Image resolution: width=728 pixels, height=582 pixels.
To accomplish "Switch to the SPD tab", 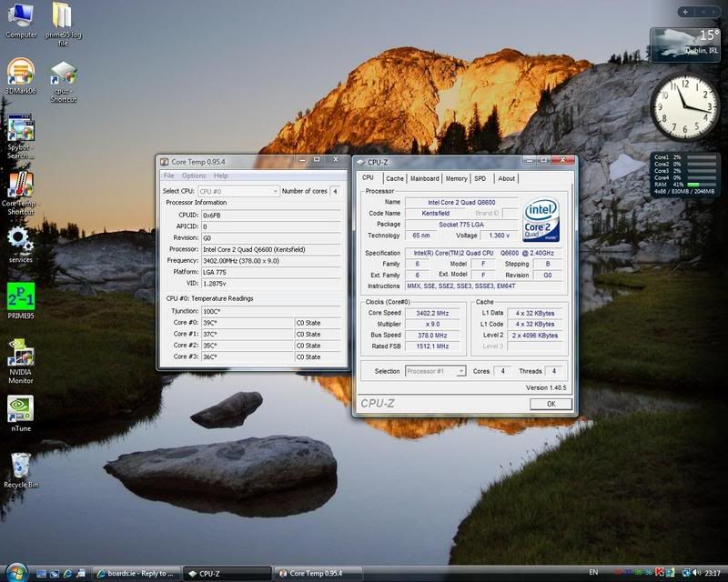I will point(480,178).
